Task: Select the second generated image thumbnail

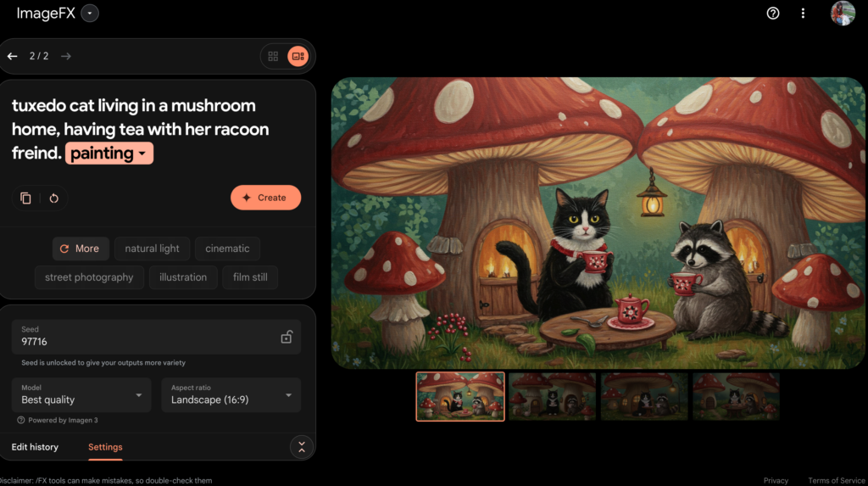Action: click(553, 397)
